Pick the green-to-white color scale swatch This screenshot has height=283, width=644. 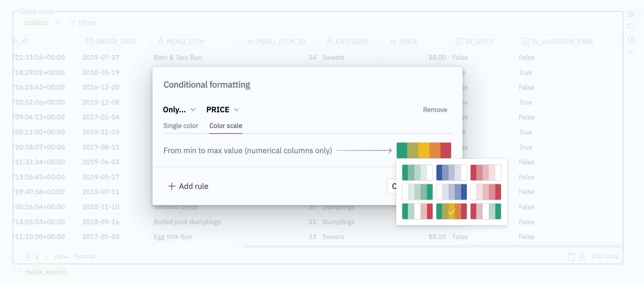(x=417, y=173)
